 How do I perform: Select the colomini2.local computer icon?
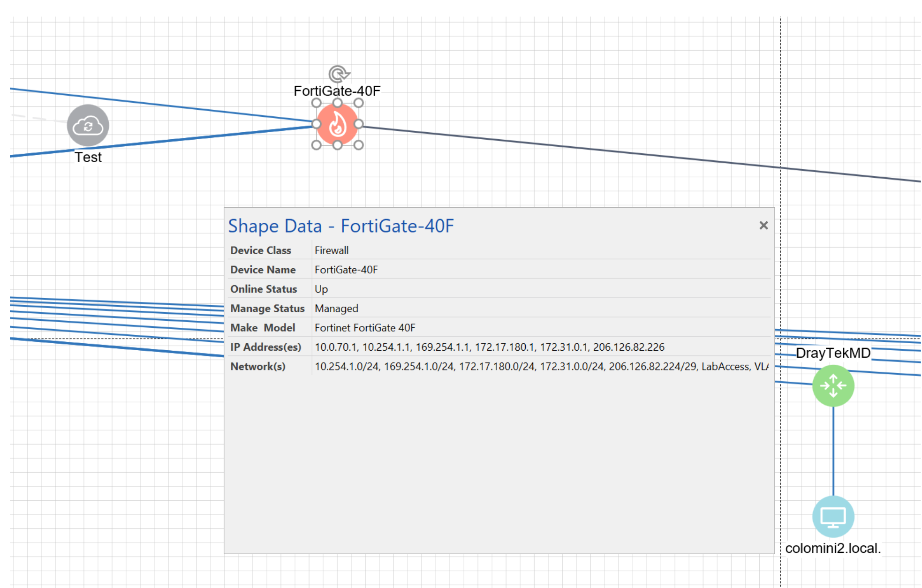coord(833,516)
